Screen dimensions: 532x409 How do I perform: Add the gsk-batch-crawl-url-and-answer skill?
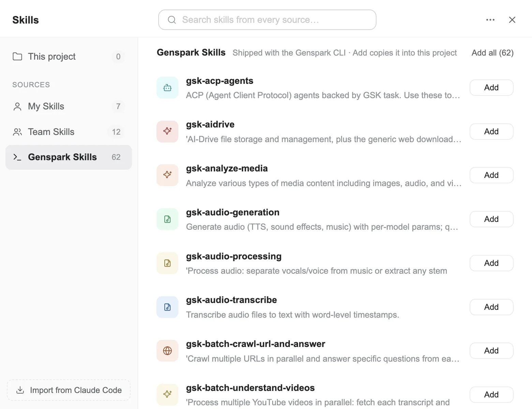(x=491, y=351)
